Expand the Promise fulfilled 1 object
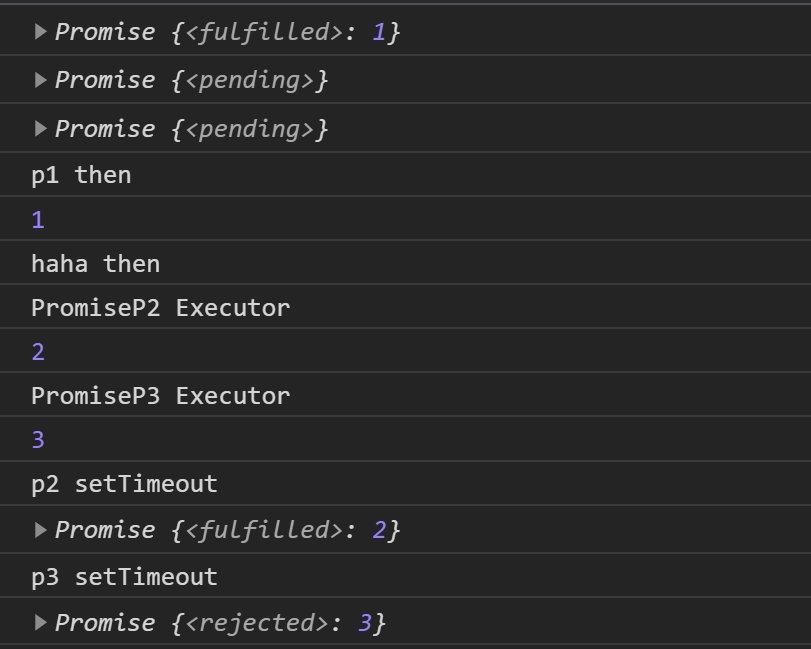Screen dimensions: 811x649 pos(40,32)
